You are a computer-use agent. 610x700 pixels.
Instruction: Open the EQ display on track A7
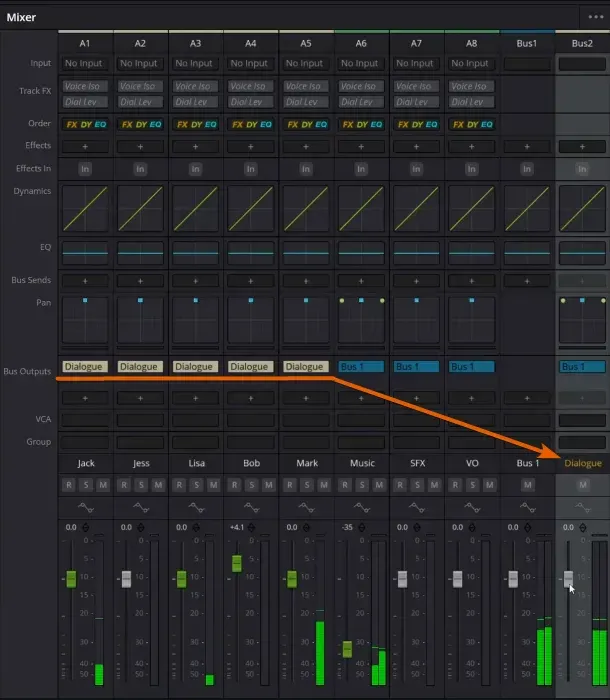[x=416, y=253]
